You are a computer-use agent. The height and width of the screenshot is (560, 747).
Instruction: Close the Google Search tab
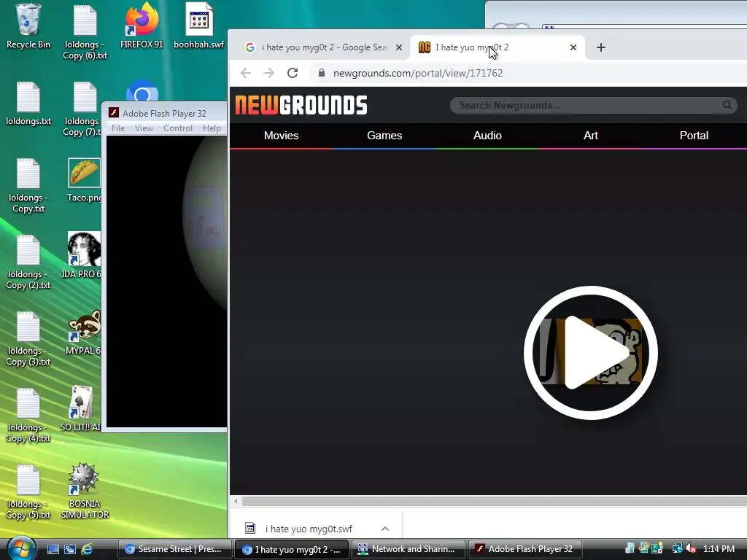[399, 47]
